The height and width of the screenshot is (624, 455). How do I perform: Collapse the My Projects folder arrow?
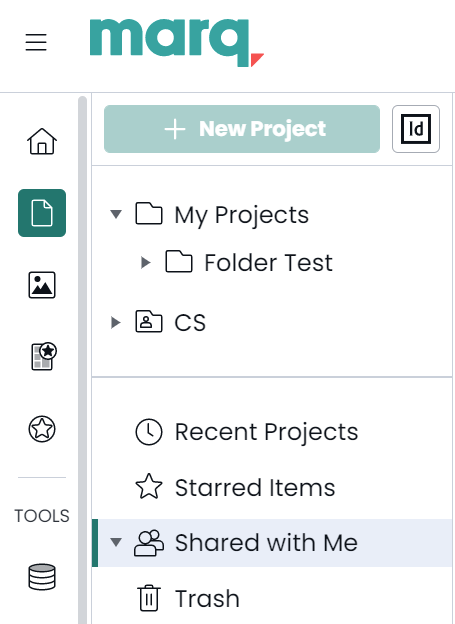[116, 214]
